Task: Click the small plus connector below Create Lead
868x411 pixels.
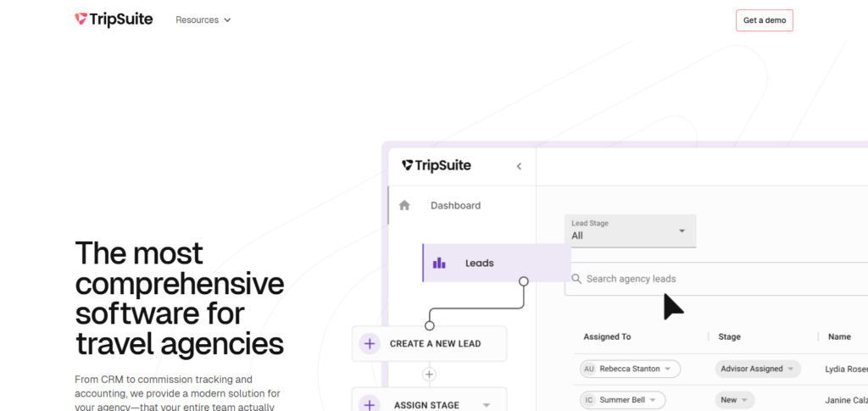Action: pos(429,375)
